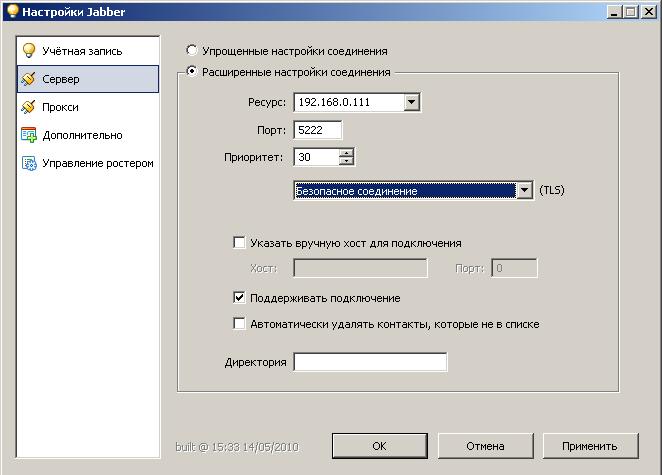Switch to the Дополнительно page
The image size is (662, 475).
pos(88,135)
